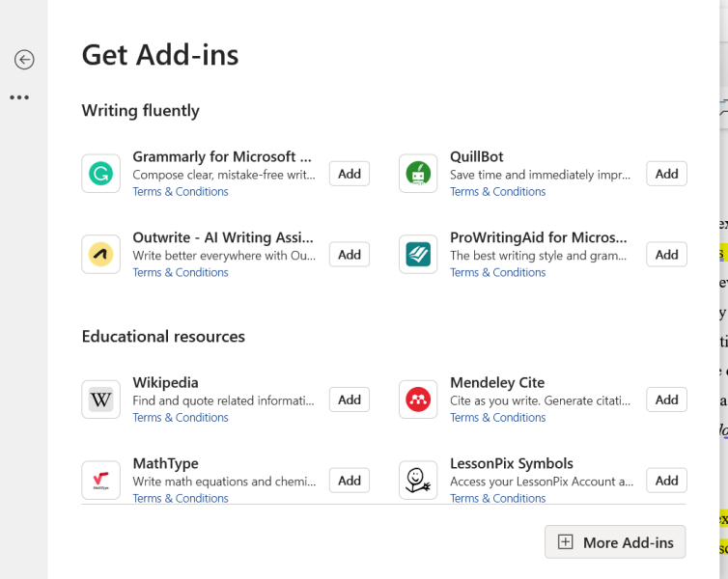Click the 'QuillBot' title text
728x579 pixels.
coord(476,156)
